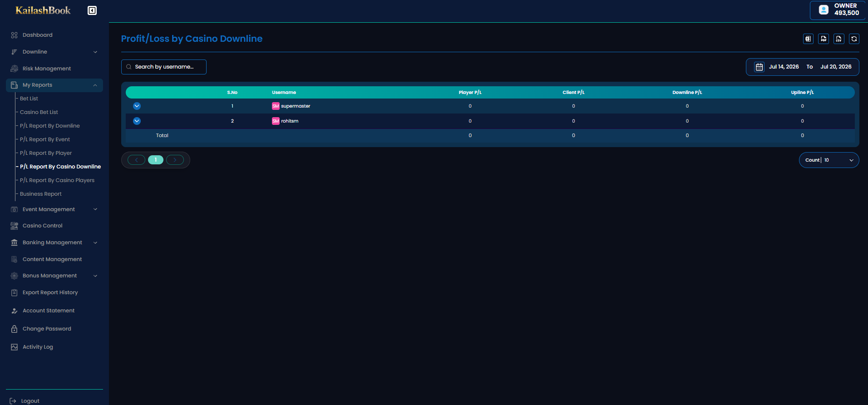Expand the Downline menu chevron
Viewport: 868px width, 405px height.
[x=95, y=52]
